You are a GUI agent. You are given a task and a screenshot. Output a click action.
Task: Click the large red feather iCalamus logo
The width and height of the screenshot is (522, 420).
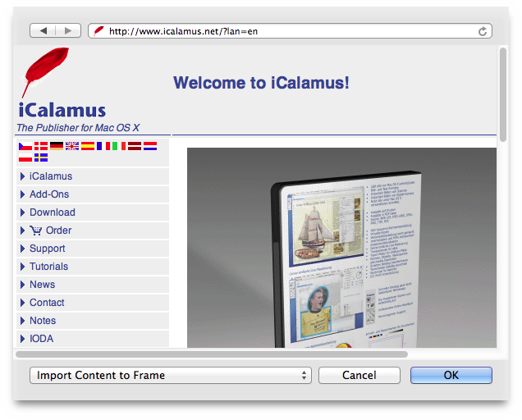coord(45,71)
